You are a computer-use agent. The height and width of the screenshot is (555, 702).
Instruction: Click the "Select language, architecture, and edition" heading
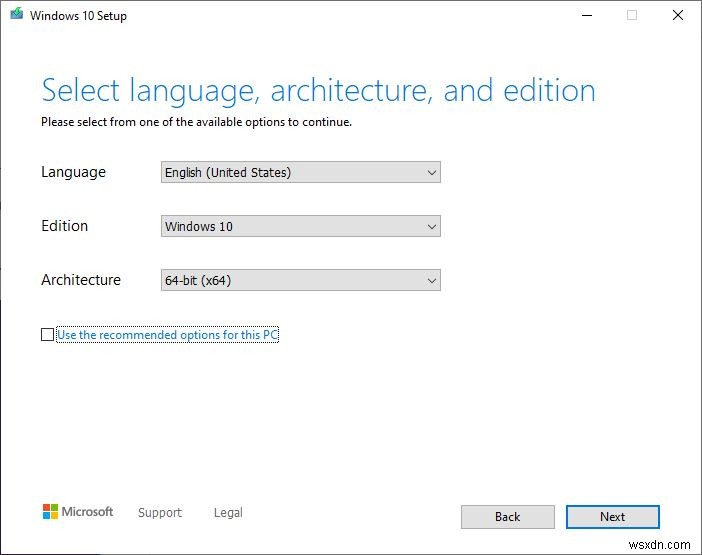tap(318, 91)
